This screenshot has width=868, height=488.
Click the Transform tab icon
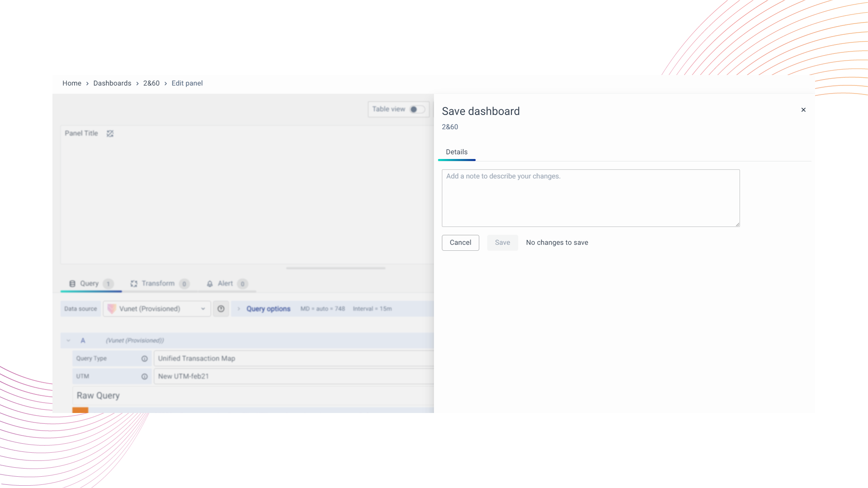pos(134,284)
